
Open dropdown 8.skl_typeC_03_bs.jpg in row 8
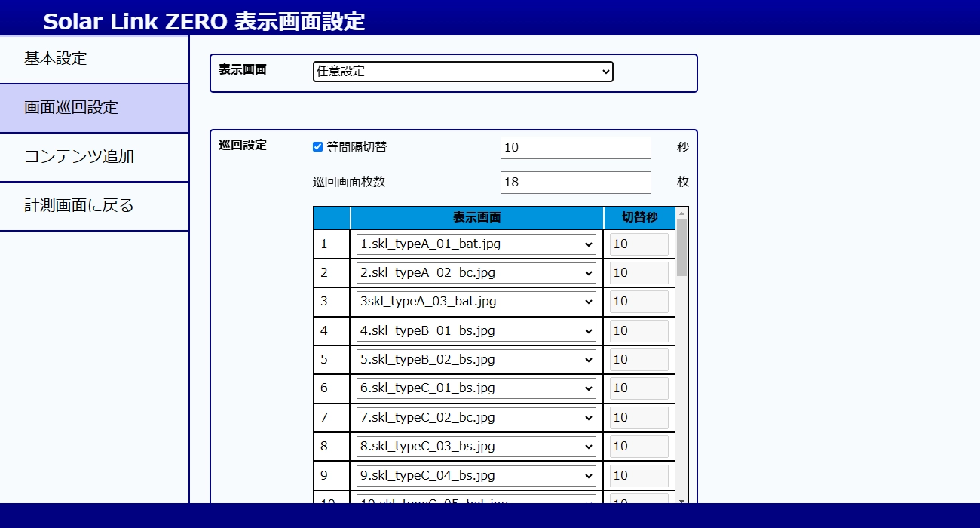[476, 447]
